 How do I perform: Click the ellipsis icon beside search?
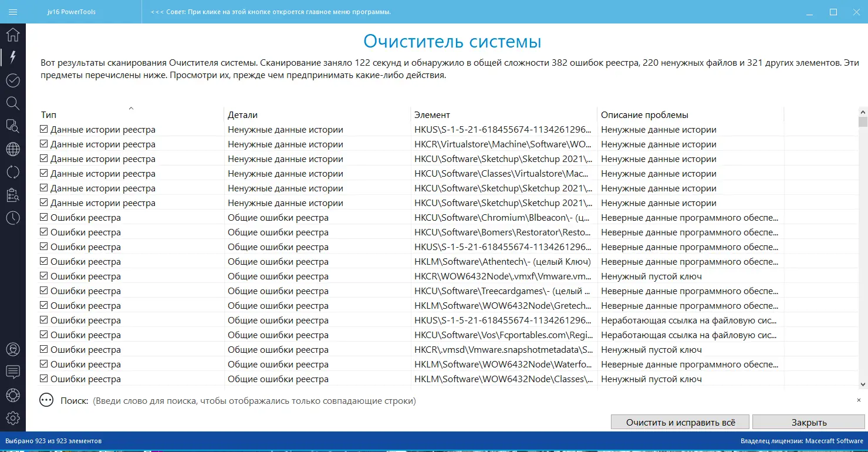click(46, 400)
